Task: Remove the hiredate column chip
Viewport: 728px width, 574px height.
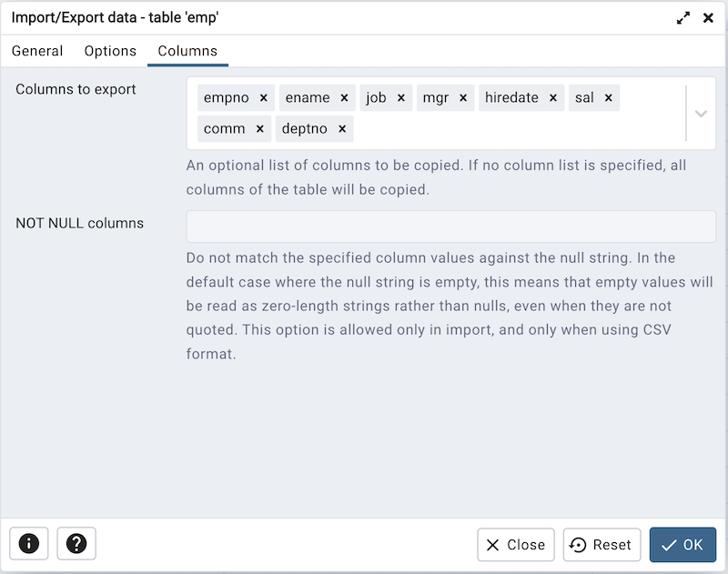Action: (552, 97)
